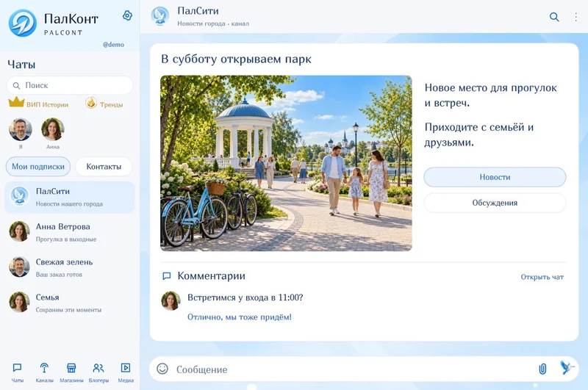Open settings gear near PalCont logo
This screenshot has width=588, height=390.
pos(127,15)
